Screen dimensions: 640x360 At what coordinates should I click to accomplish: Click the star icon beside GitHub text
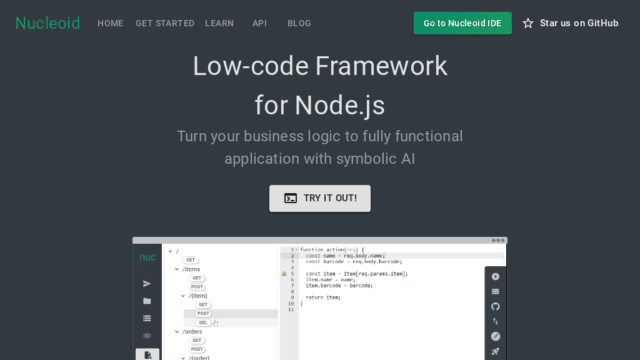click(x=528, y=23)
